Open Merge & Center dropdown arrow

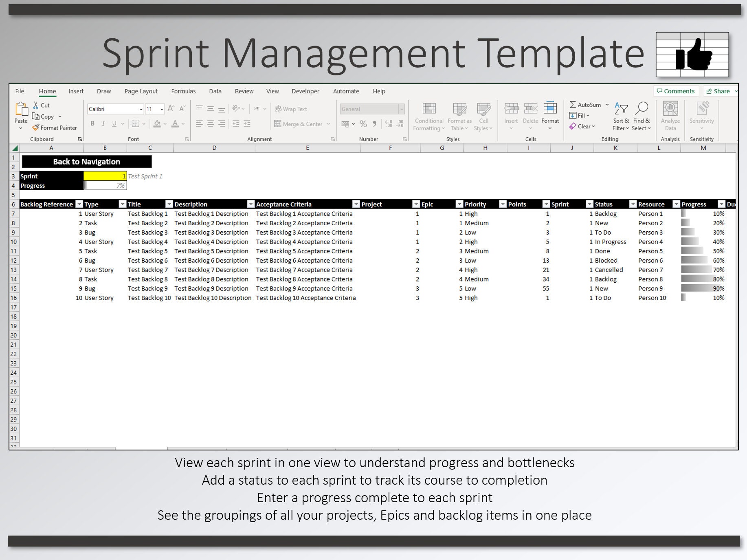click(328, 124)
